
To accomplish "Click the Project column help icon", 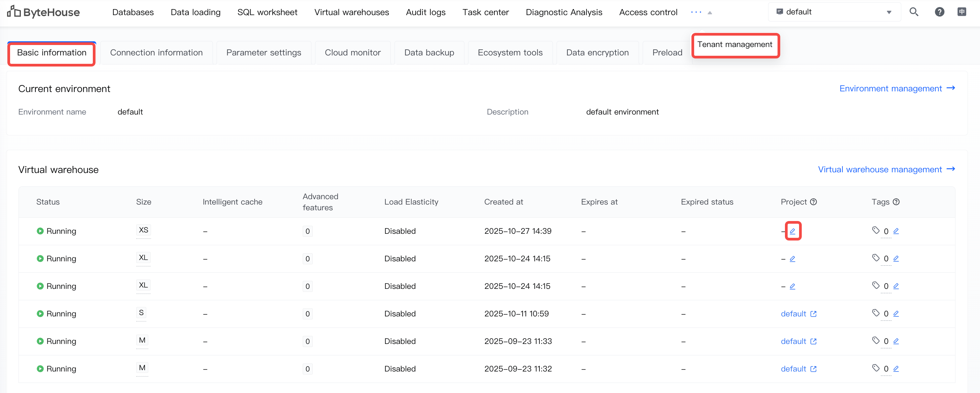I will [814, 202].
